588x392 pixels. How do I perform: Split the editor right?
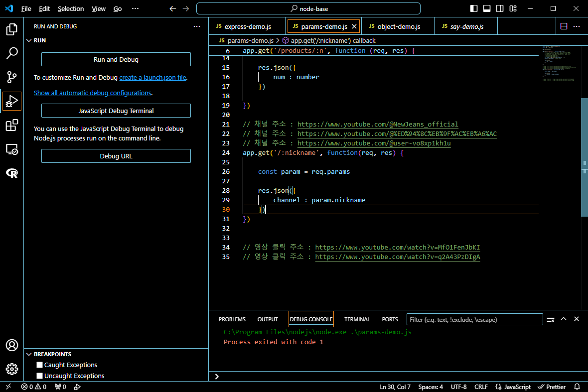click(x=564, y=26)
